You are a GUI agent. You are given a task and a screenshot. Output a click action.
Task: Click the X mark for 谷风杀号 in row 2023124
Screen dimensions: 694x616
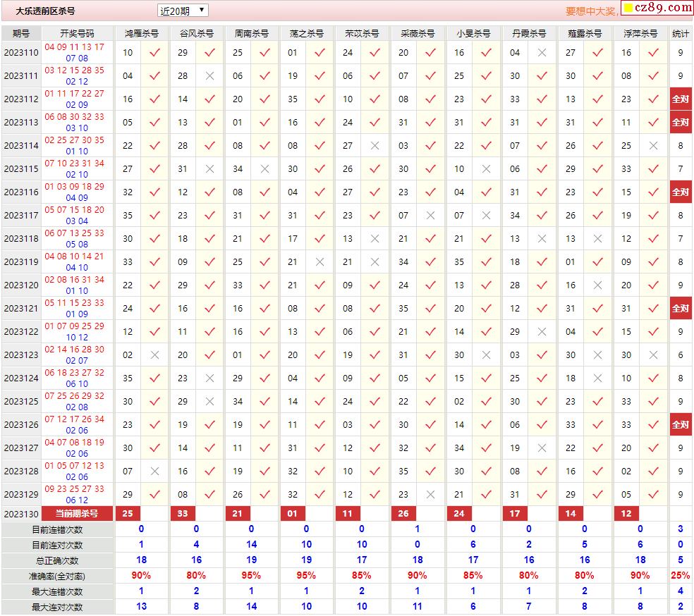[209, 378]
